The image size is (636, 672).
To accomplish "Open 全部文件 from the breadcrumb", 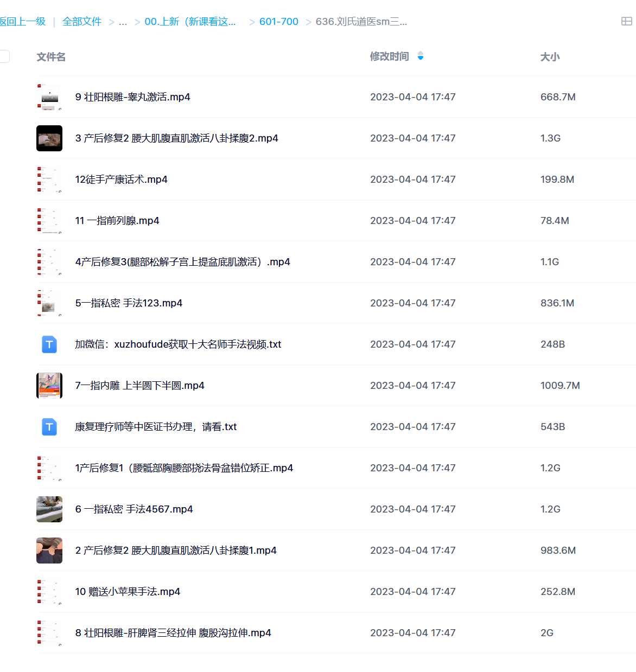I will click(82, 21).
